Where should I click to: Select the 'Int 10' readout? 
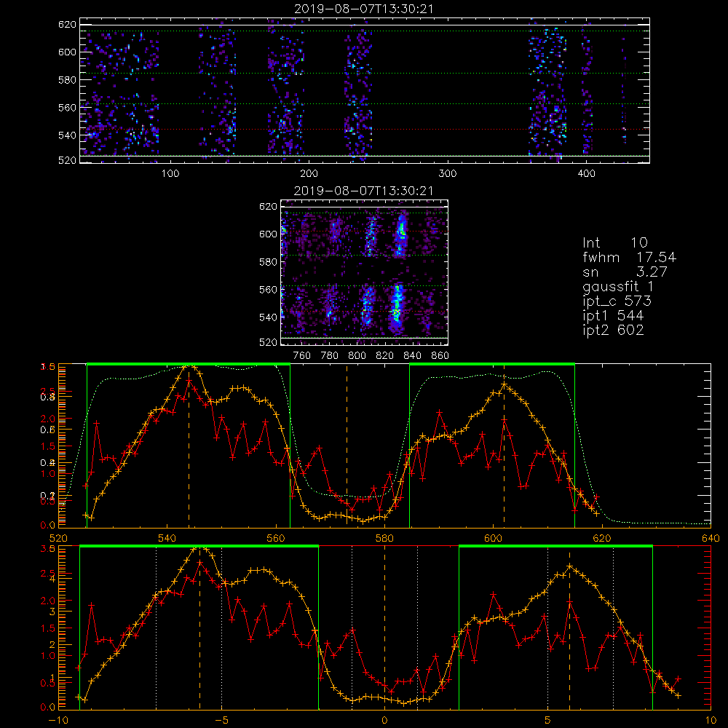[615, 242]
